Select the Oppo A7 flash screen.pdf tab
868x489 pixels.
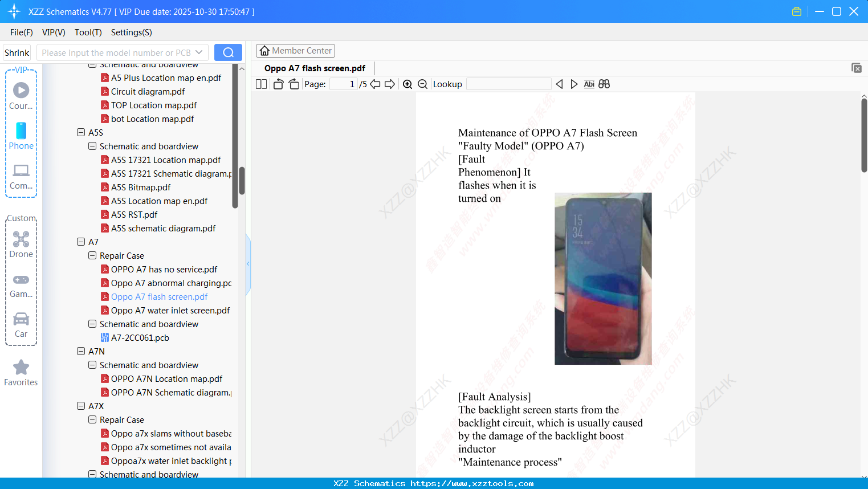[x=315, y=68]
